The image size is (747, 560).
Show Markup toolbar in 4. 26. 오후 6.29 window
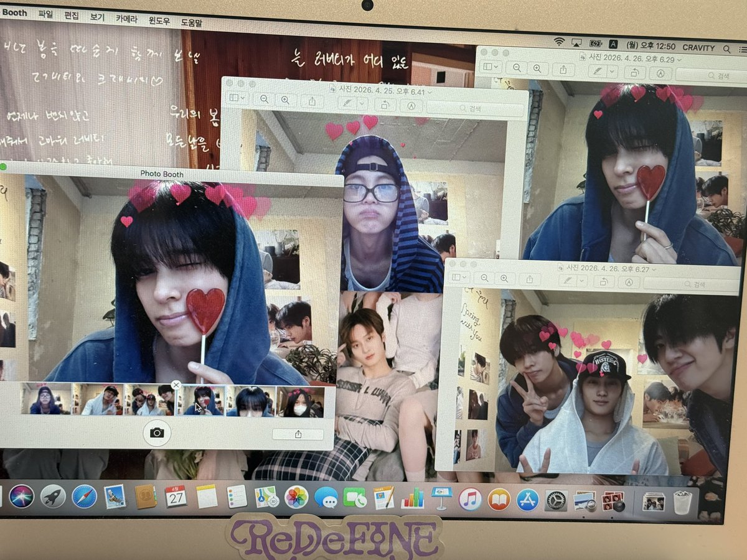coord(660,73)
